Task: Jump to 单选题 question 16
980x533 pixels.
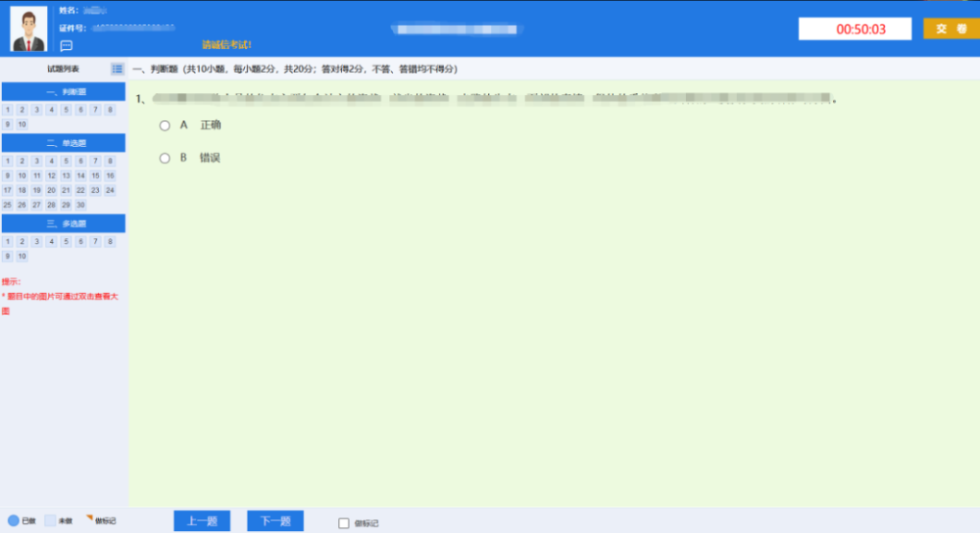Action: (110, 175)
